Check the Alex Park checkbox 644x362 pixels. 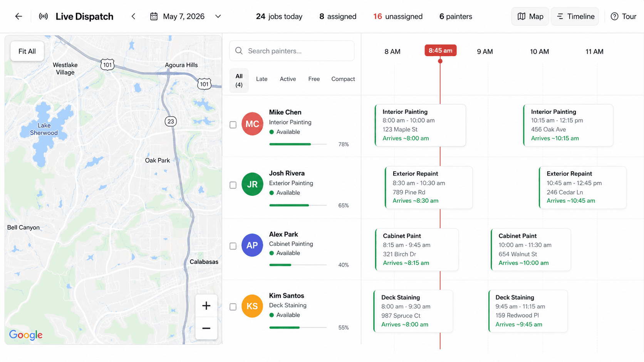tap(233, 246)
